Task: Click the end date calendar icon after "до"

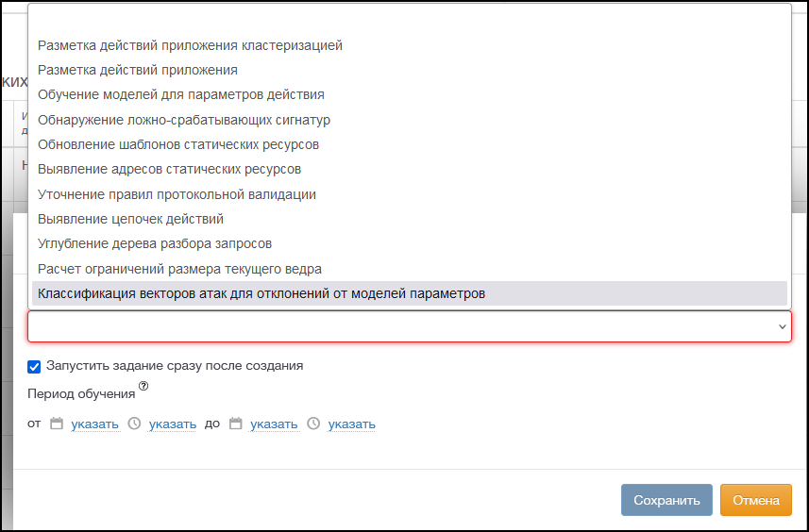Action: pos(236,424)
